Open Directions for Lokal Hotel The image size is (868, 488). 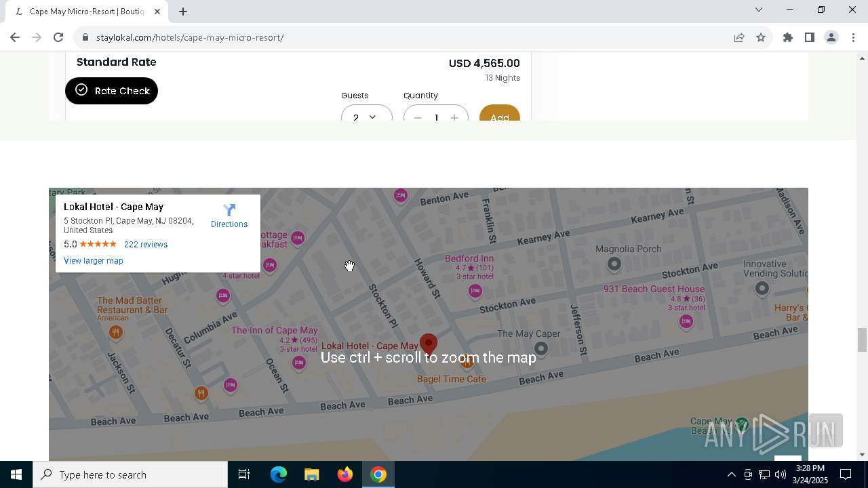[229, 216]
